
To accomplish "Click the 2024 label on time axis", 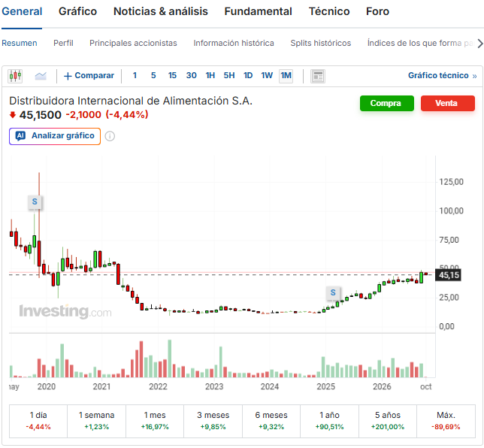I will [270, 387].
